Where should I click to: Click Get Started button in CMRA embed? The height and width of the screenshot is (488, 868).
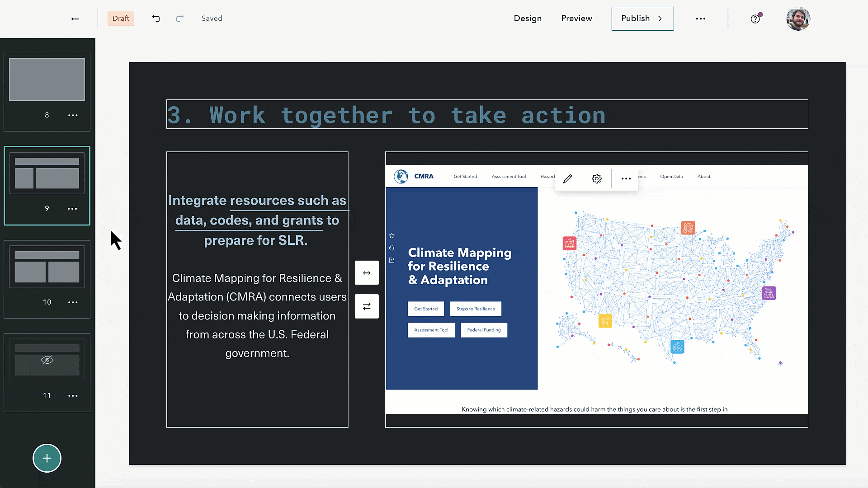click(x=426, y=309)
